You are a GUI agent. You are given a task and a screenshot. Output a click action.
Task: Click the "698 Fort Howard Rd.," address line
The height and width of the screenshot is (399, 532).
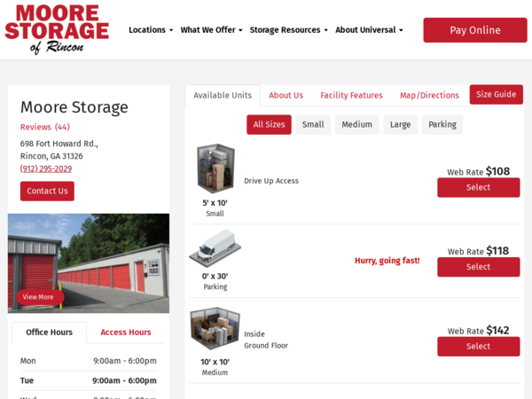tap(59, 144)
